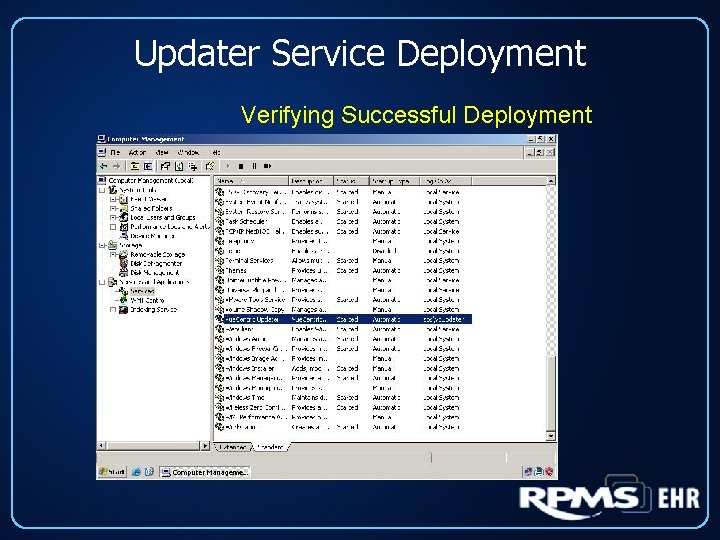The image size is (720, 540).
Task: Open the MMC icon in the menu bar
Action: (x=102, y=152)
